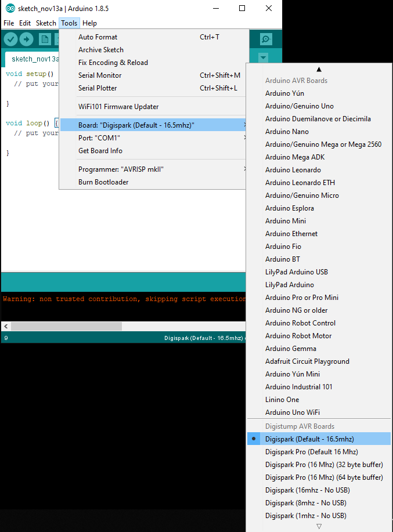Open the Help menu
Viewport: 393px width, 532px height.
[x=89, y=23]
